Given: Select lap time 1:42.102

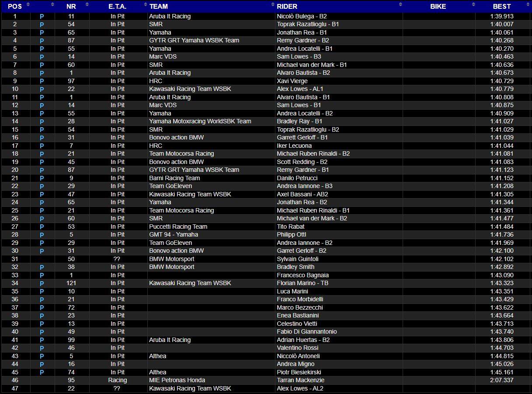Looking at the screenshot, I should (502, 259).
